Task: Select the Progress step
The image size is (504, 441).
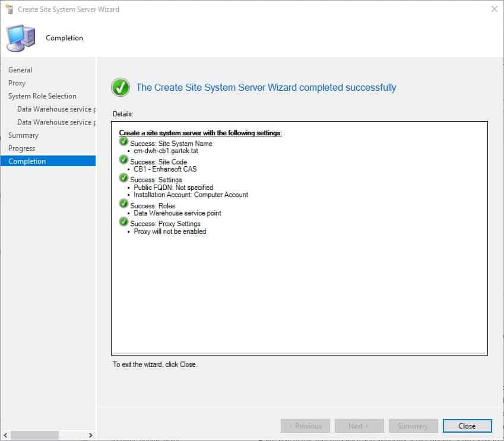Action: 21,148
